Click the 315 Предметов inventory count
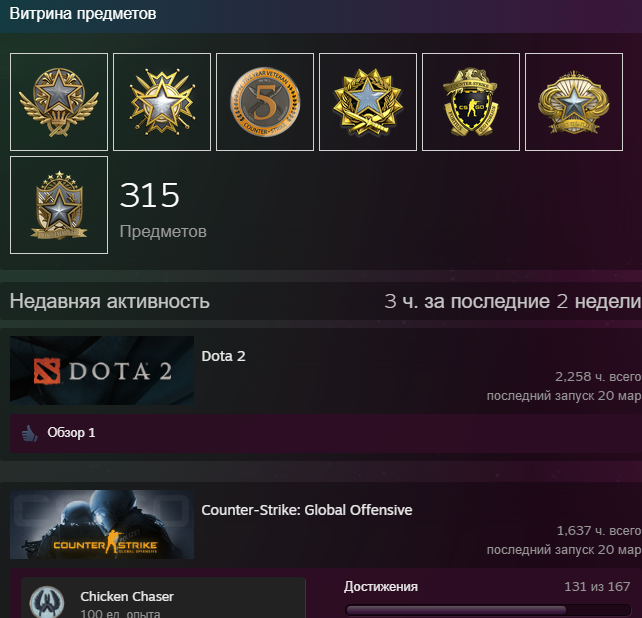Image resolution: width=642 pixels, height=618 pixels. 163,209
